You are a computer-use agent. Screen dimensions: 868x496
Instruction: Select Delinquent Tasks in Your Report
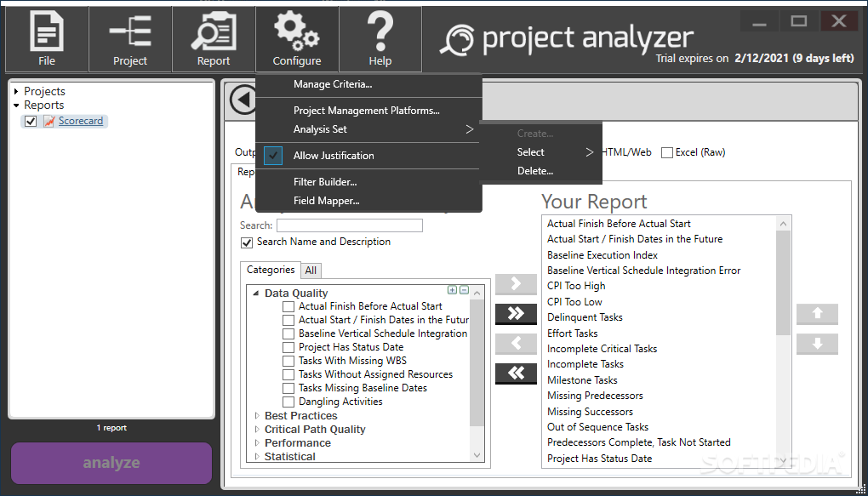[585, 317]
